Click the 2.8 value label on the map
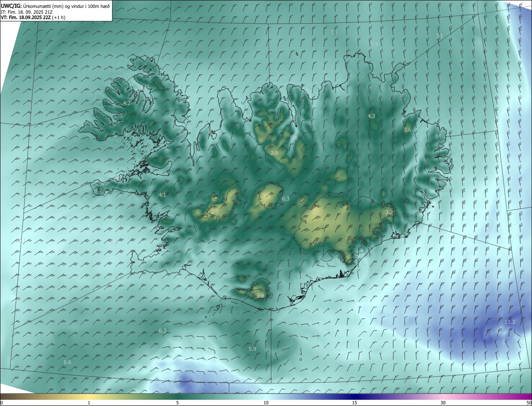This screenshot has width=532, height=406. pyautogui.click(x=260, y=296)
